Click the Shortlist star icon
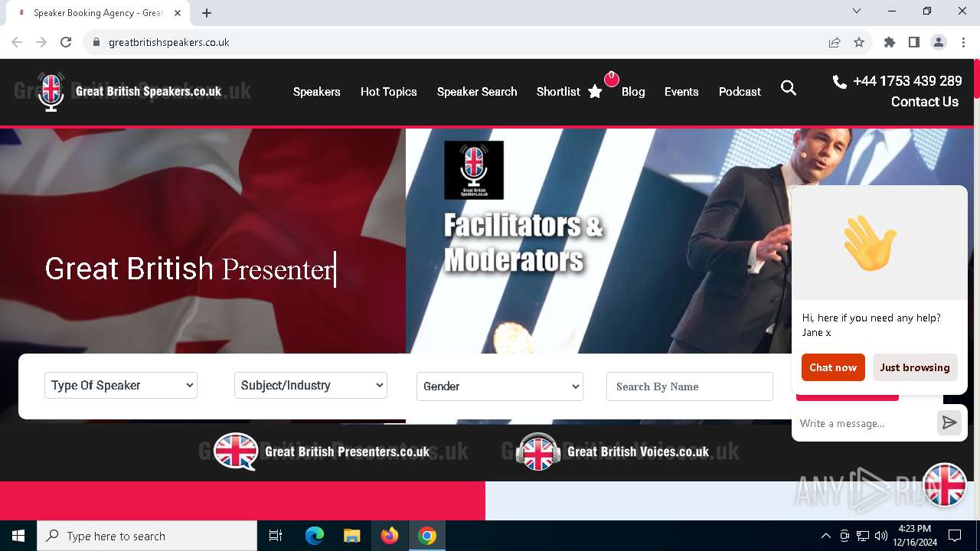 click(595, 92)
